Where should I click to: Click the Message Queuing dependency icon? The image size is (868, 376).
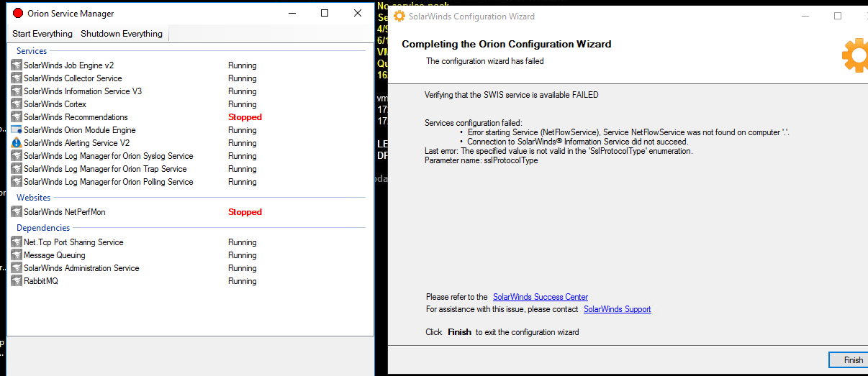pyautogui.click(x=17, y=255)
